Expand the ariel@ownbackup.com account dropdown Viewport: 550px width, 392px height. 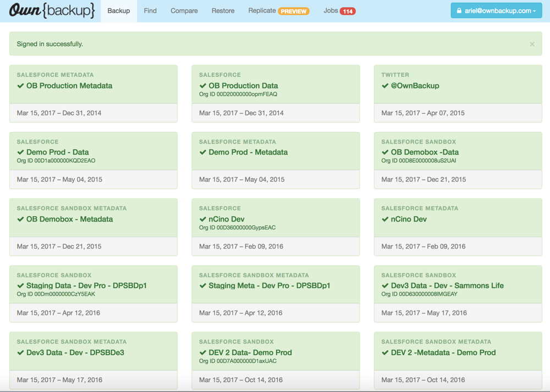tap(496, 11)
